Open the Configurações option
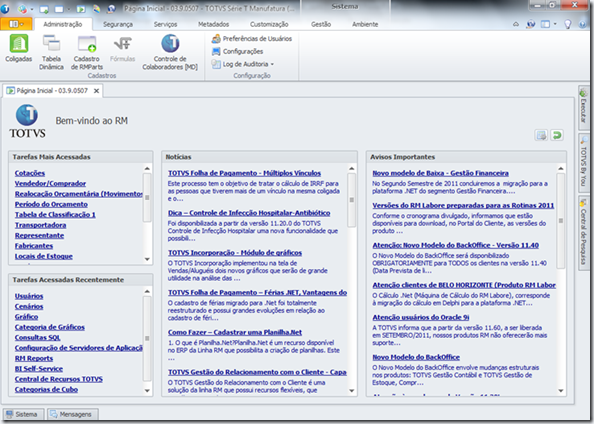 point(238,51)
